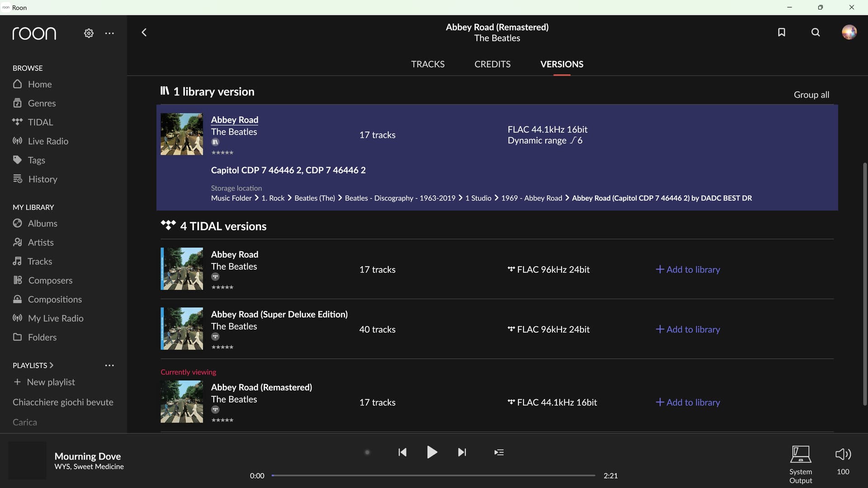Viewport: 868px width, 488px height.
Task: Open the search magnifier
Action: [x=816, y=32]
